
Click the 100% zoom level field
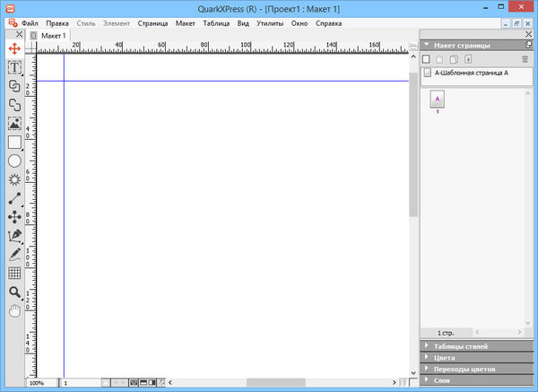click(38, 383)
